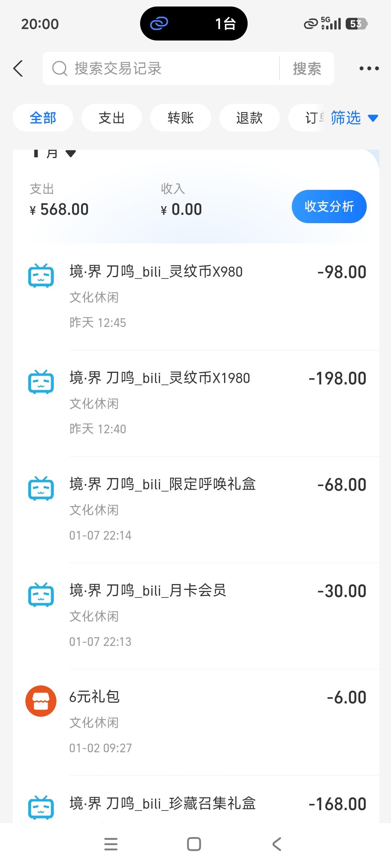Tap the link icon in the status pill

tap(159, 24)
